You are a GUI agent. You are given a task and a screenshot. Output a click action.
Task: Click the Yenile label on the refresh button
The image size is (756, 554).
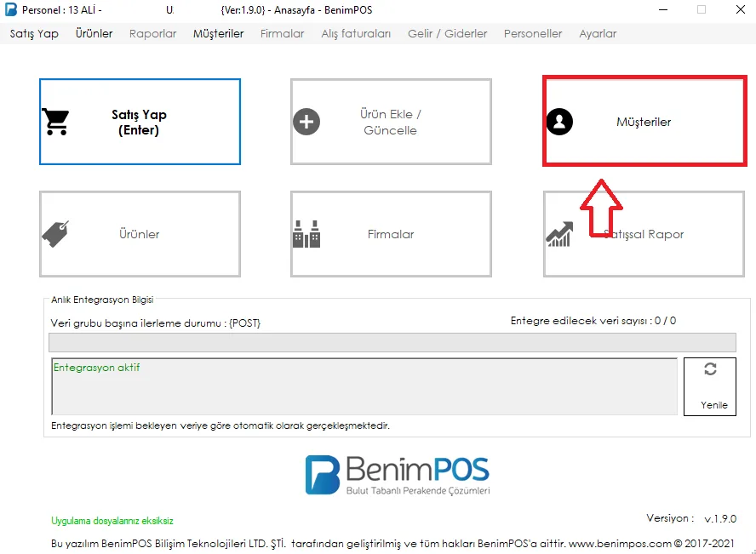(x=714, y=405)
